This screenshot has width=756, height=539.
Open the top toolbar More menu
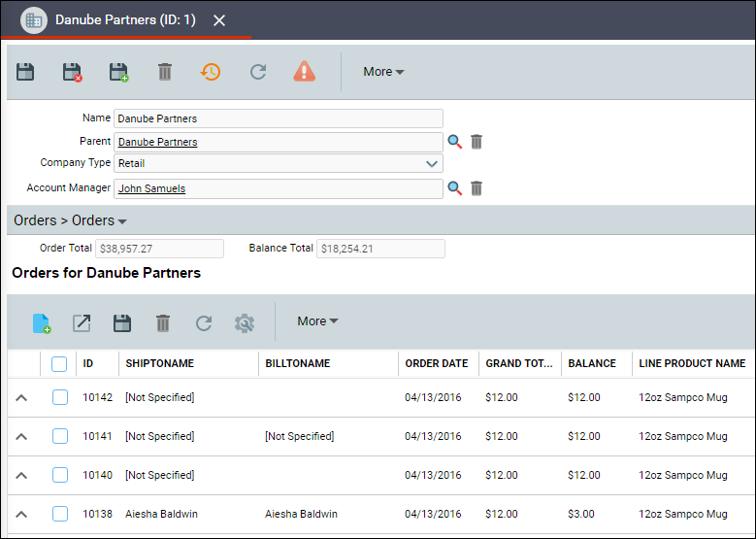pyautogui.click(x=383, y=72)
